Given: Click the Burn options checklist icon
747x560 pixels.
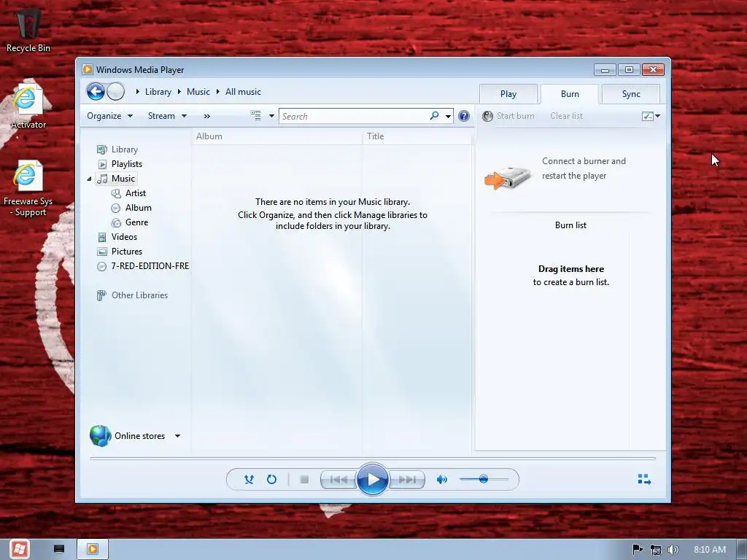Looking at the screenshot, I should pos(648,116).
